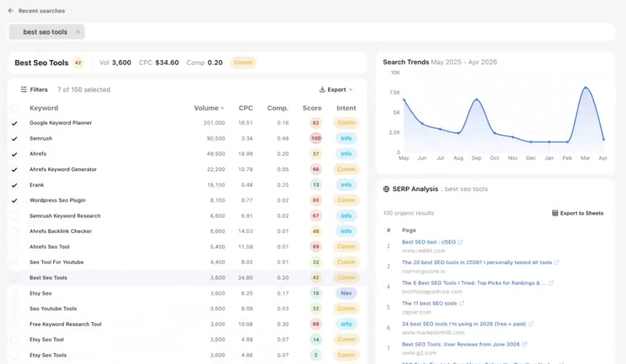Click the Intent column header
This screenshot has width=626, height=364.
[x=346, y=108]
